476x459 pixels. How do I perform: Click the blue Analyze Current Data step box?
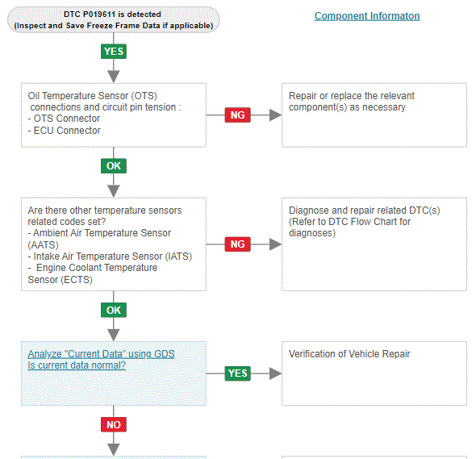tap(114, 373)
